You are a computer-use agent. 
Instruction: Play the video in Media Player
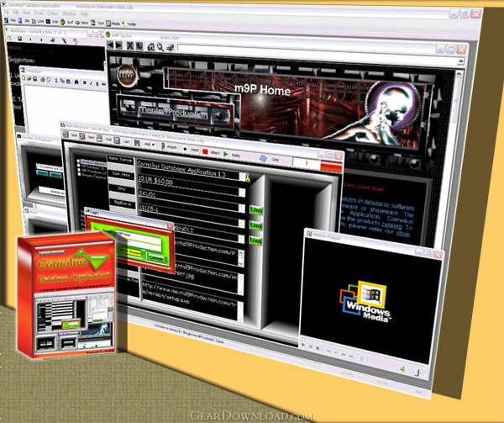click(x=302, y=345)
